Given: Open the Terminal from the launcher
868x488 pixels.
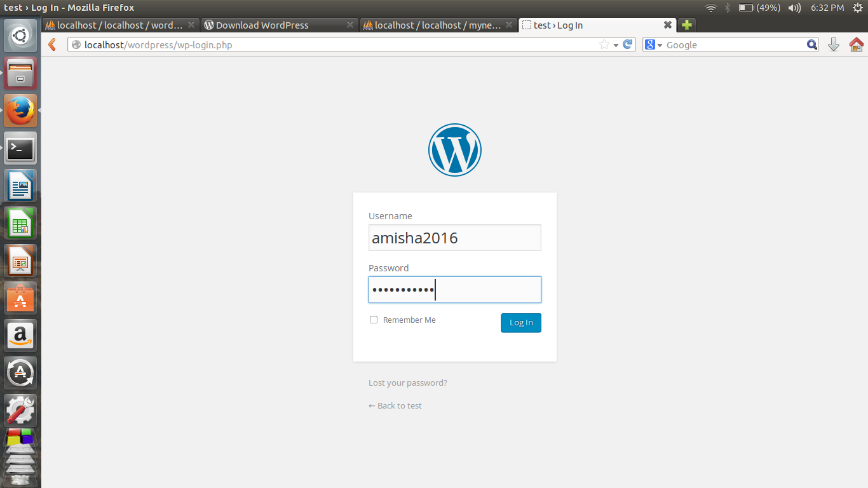Looking at the screenshot, I should (x=20, y=148).
